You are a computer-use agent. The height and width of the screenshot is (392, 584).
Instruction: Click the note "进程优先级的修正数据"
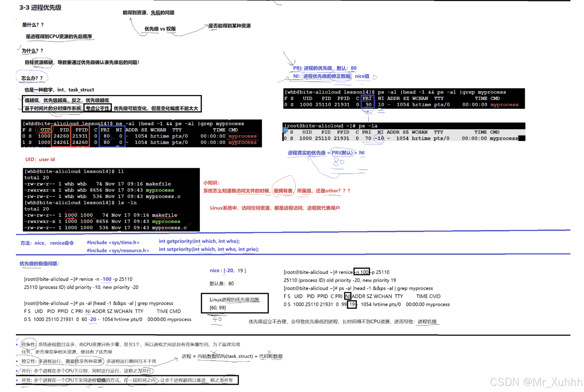coord(327,76)
